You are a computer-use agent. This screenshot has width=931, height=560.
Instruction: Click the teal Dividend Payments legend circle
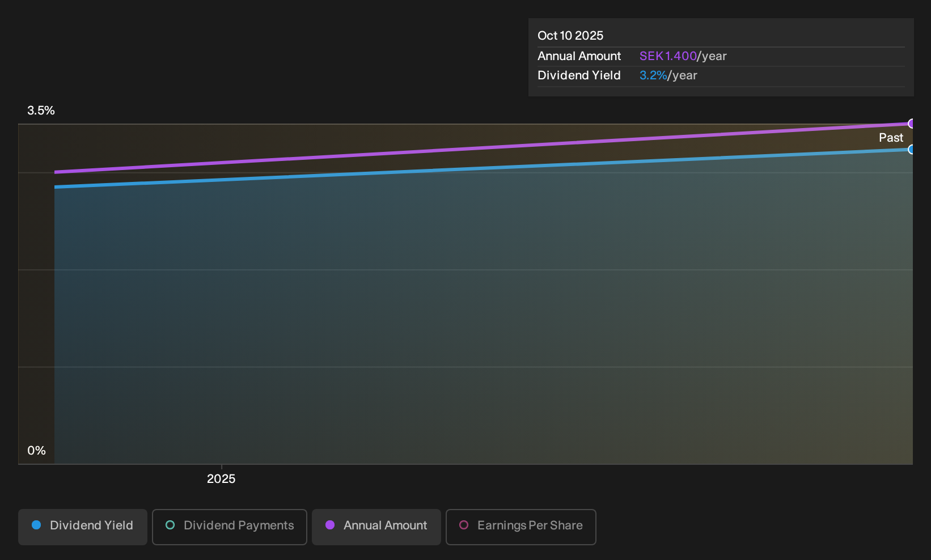point(170,525)
